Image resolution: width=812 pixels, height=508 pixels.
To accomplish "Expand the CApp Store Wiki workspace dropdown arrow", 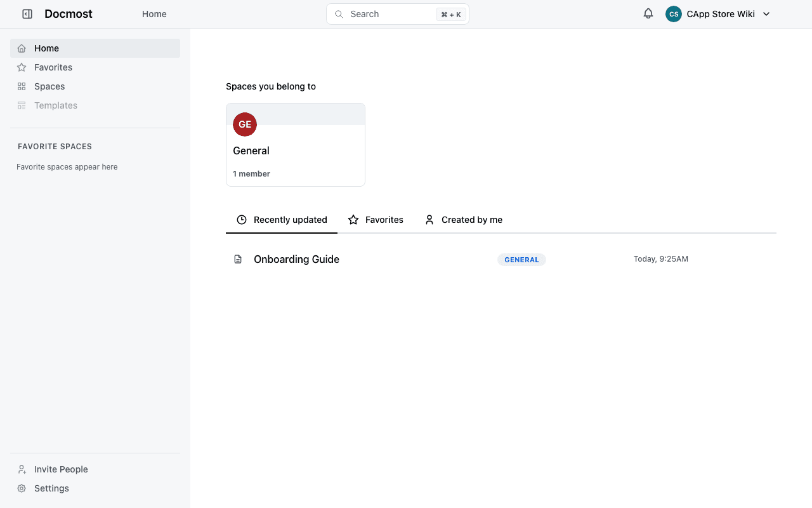I will pyautogui.click(x=766, y=14).
